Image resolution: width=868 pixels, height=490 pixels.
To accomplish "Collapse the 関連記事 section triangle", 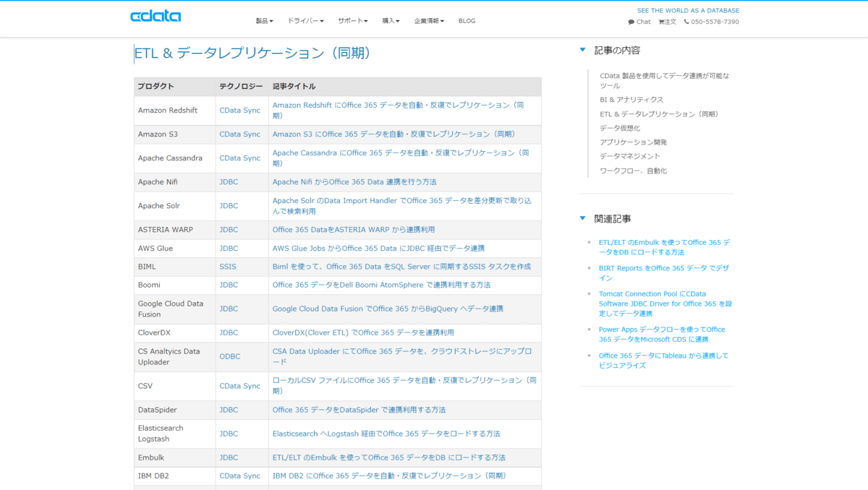I will [x=583, y=218].
